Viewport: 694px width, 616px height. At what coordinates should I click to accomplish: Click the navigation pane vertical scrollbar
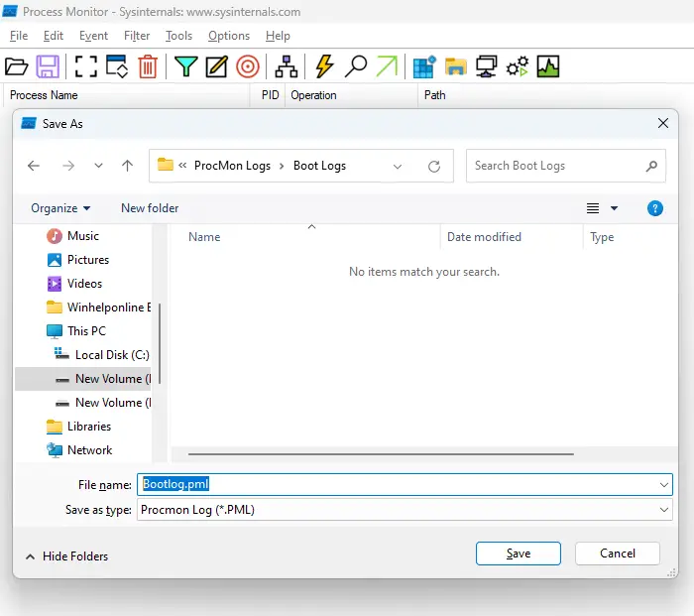pyautogui.click(x=160, y=343)
